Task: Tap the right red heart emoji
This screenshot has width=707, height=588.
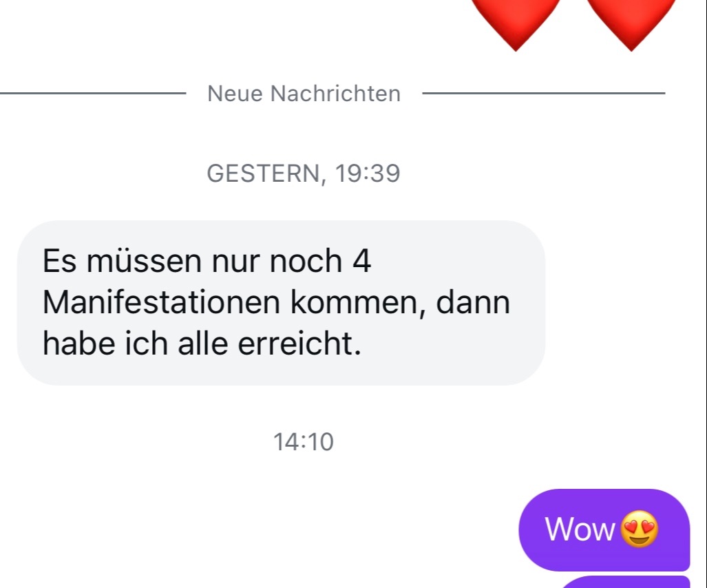Action: point(631,23)
